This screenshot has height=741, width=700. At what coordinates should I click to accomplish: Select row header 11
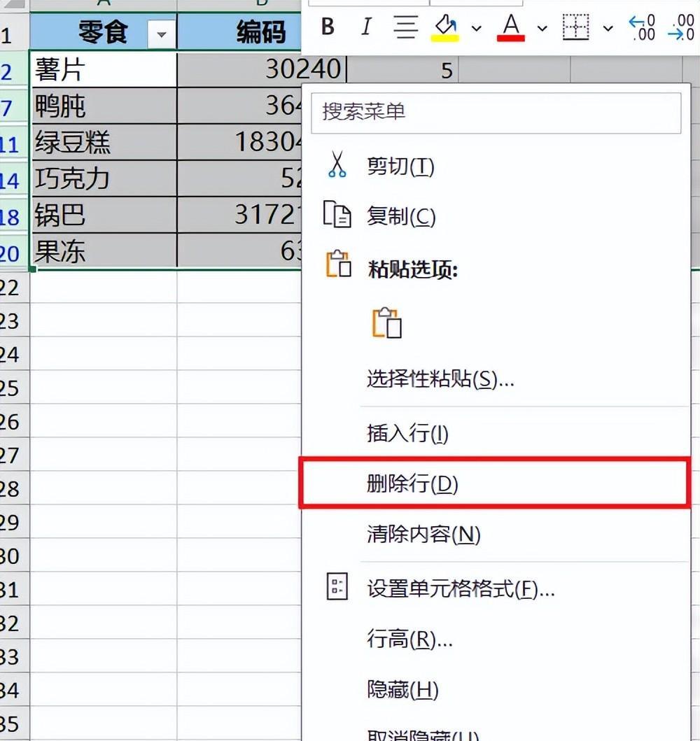(14, 143)
